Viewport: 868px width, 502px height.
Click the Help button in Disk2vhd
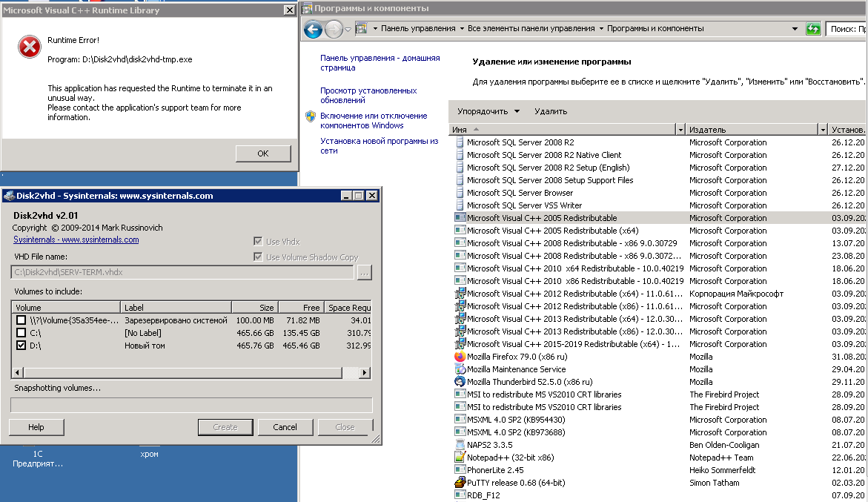pos(36,426)
